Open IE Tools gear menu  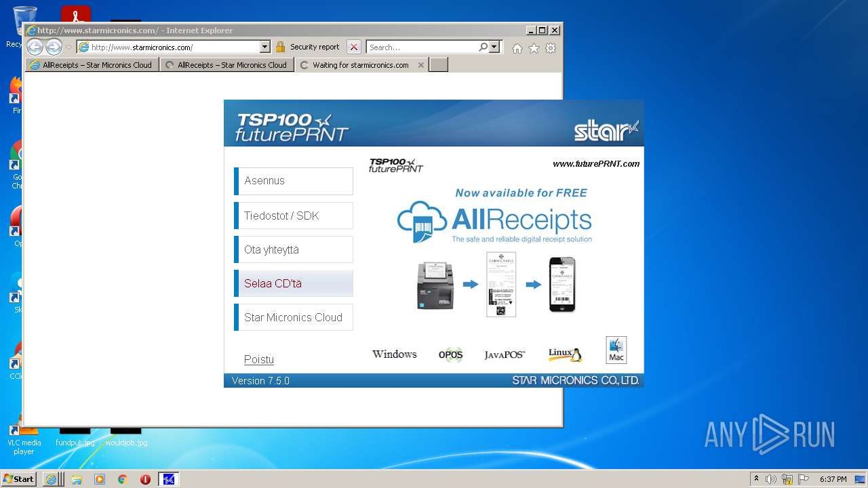click(551, 48)
